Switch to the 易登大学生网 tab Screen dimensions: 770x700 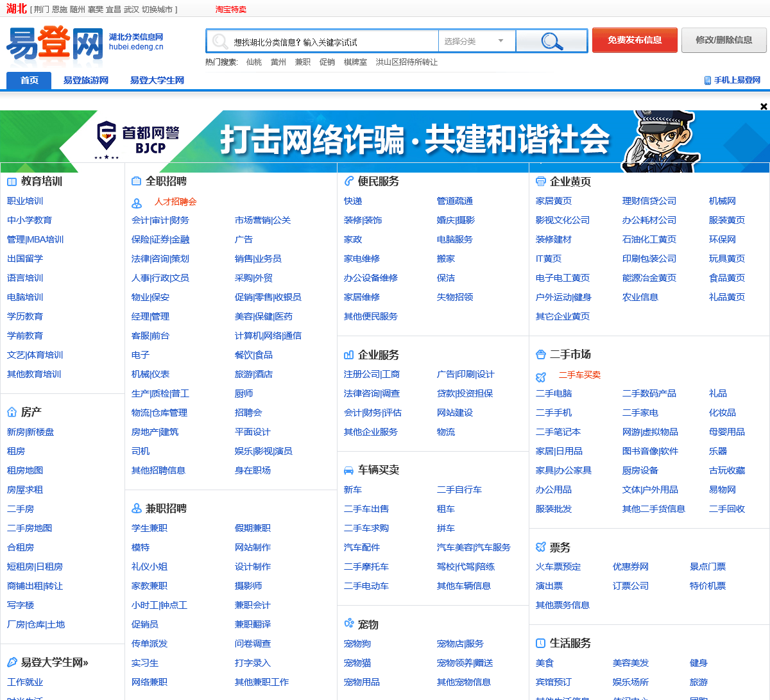[x=157, y=80]
